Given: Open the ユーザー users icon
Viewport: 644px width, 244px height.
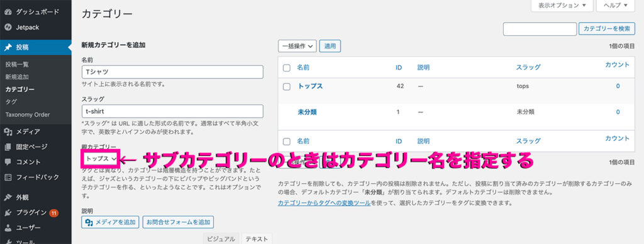Looking at the screenshot, I should pyautogui.click(x=8, y=228).
